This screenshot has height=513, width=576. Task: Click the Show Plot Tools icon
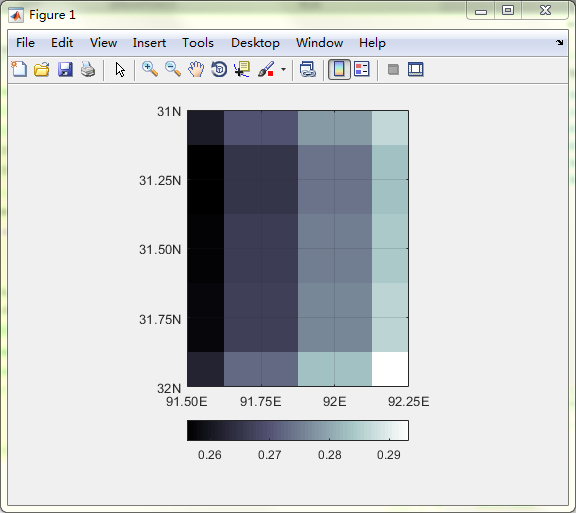pyautogui.click(x=416, y=69)
